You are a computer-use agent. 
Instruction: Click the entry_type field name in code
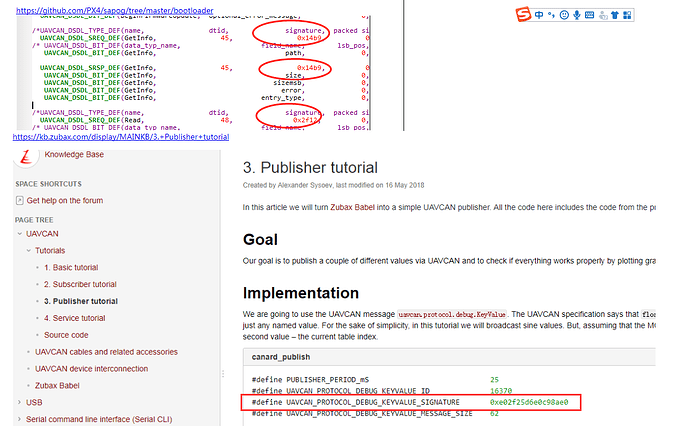point(281,98)
